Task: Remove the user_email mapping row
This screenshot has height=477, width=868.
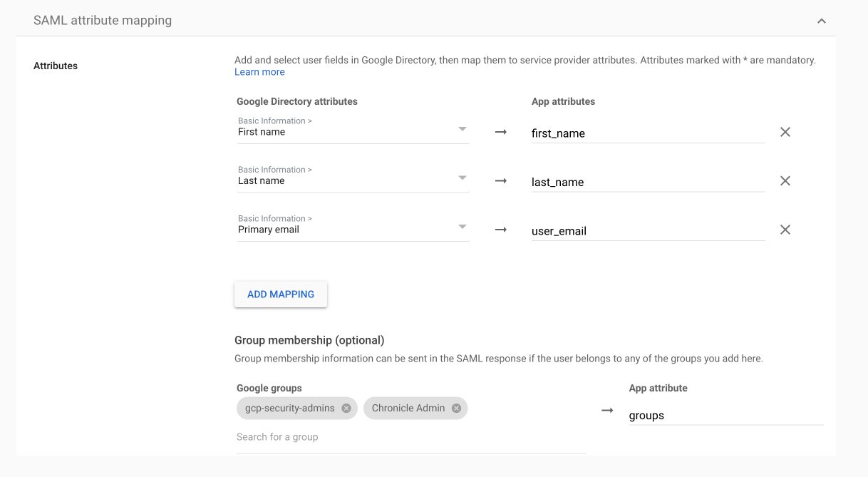Action: tap(785, 230)
